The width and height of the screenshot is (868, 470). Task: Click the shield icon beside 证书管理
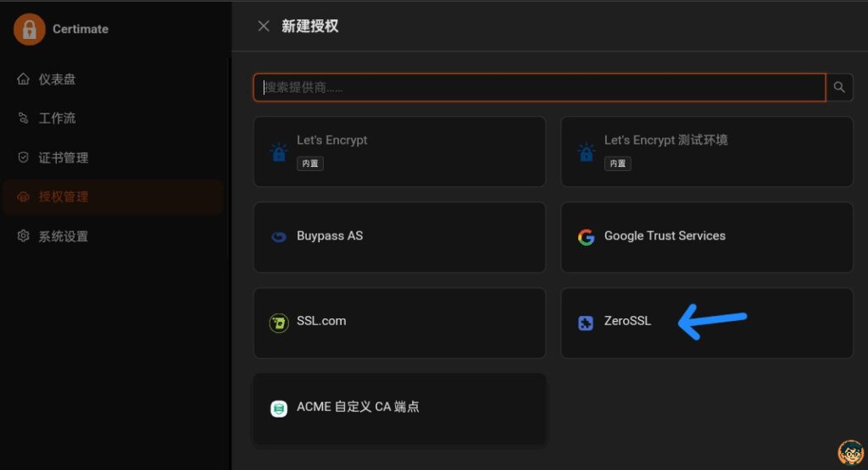(23, 158)
